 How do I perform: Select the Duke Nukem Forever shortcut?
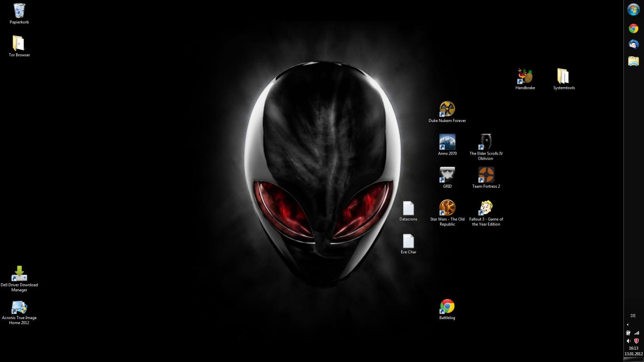pyautogui.click(x=447, y=109)
